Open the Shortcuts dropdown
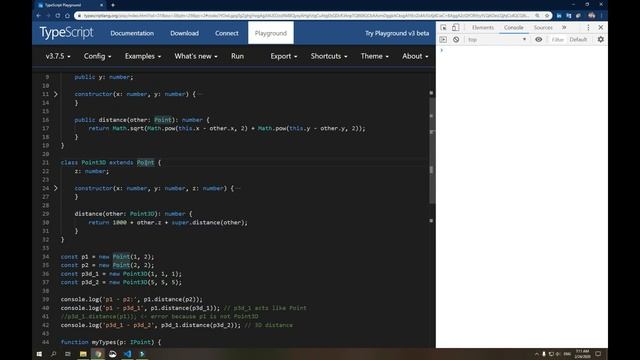This screenshot has width=640, height=360. click(x=329, y=56)
